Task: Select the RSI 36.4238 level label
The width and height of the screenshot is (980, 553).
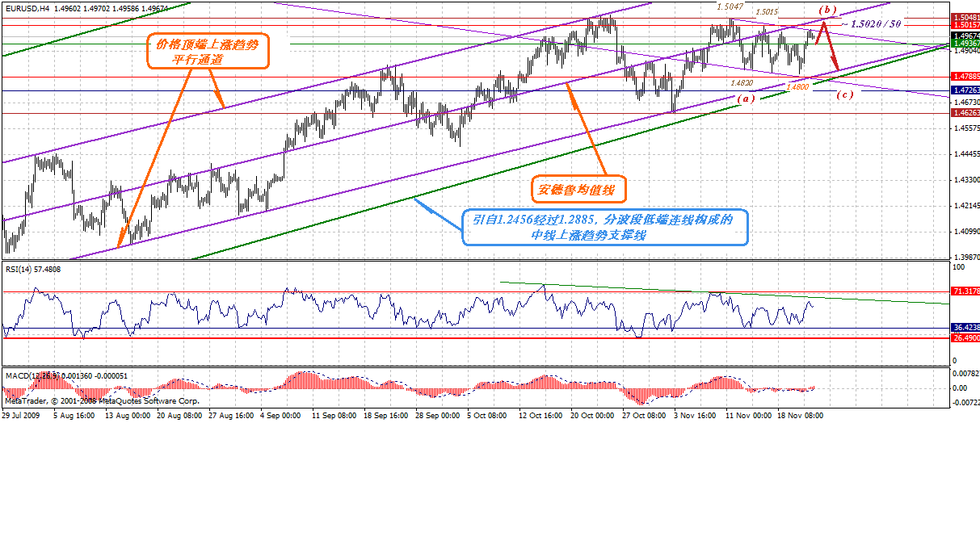Action: pyautogui.click(x=965, y=328)
